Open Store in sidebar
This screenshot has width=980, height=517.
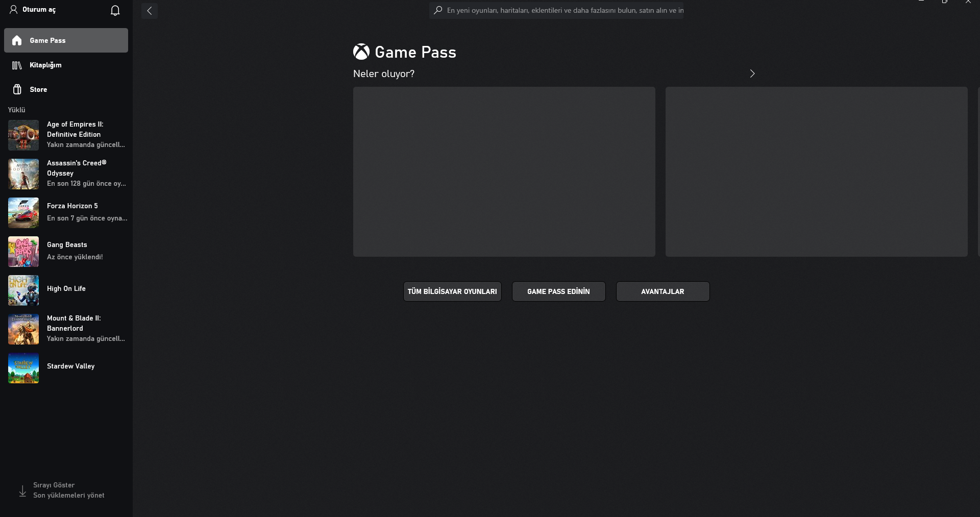(66, 89)
